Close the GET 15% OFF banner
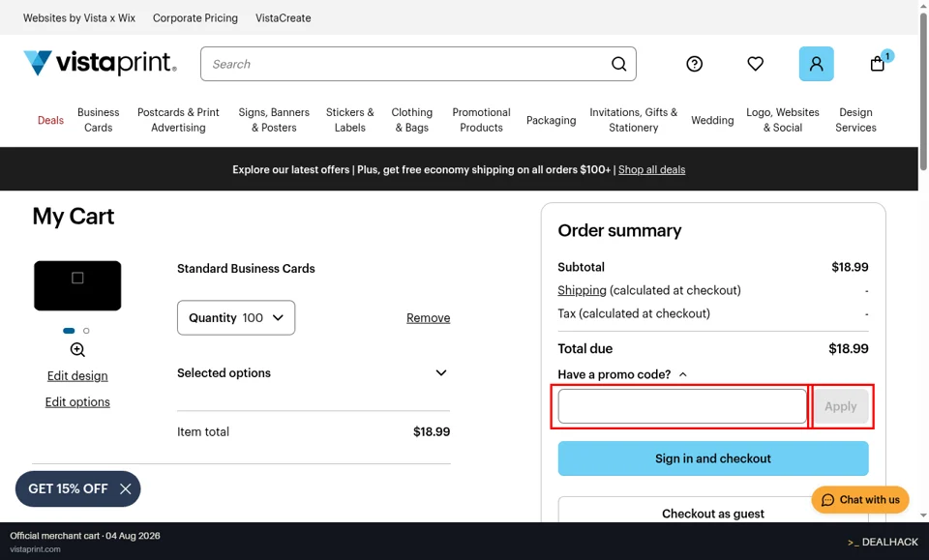This screenshot has width=929, height=560. point(125,489)
